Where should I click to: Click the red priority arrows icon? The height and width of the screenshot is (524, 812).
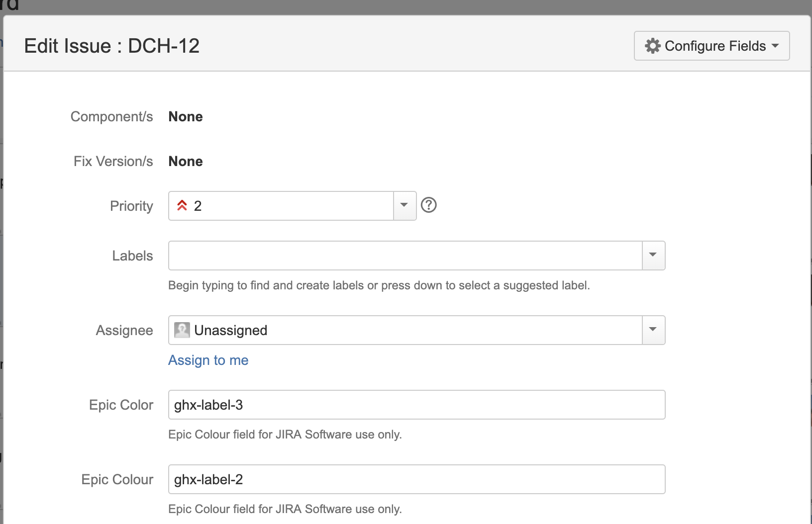(182, 205)
